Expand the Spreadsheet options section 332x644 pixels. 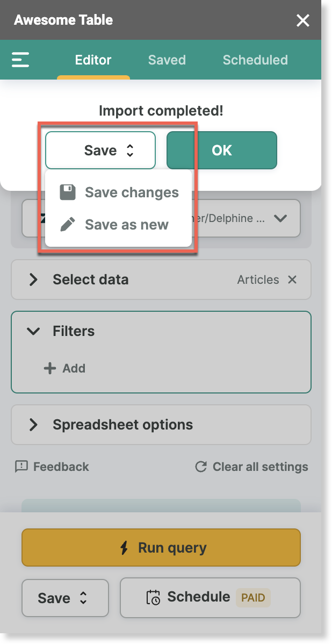pos(34,425)
